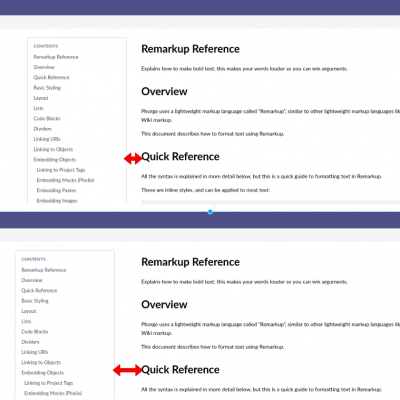Image resolution: width=400 pixels, height=400 pixels.
Task: Select Layout in the bottom contents box
Action: (x=29, y=311)
